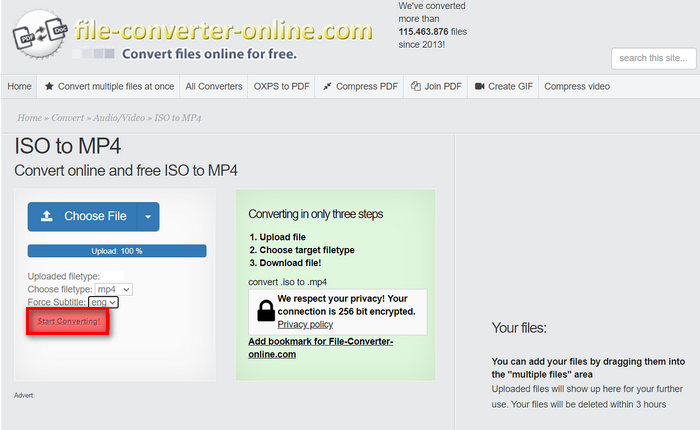This screenshot has height=430, width=700.
Task: Click the Upload: 100 % progress bar
Action: (x=117, y=251)
